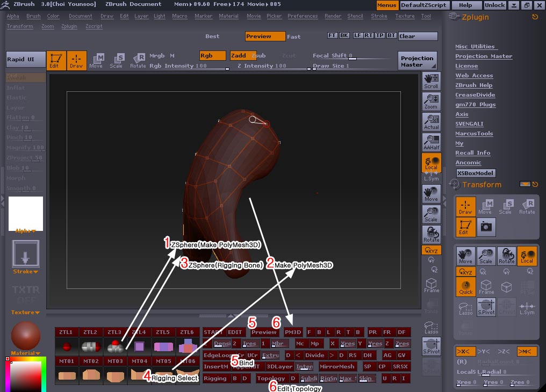546x392 pixels.
Task: Toggle Quick mode in Transform panel
Action: (466, 286)
